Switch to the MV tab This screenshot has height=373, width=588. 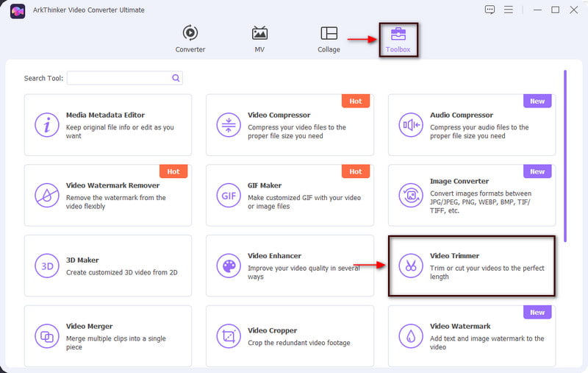pyautogui.click(x=259, y=39)
